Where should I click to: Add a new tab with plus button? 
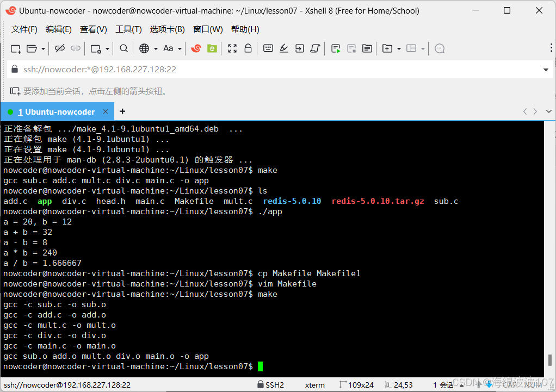(122, 111)
